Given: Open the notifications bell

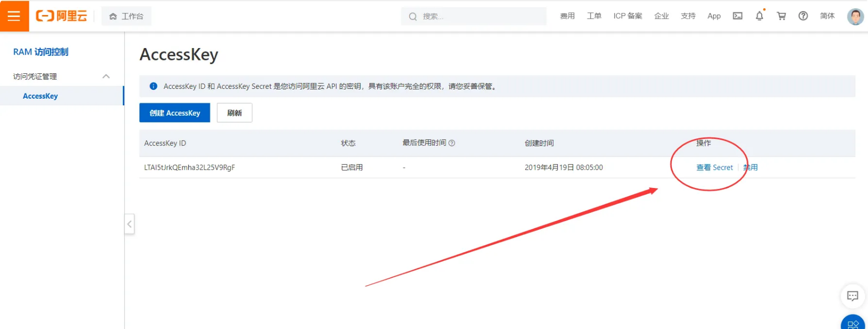Looking at the screenshot, I should pos(760,16).
